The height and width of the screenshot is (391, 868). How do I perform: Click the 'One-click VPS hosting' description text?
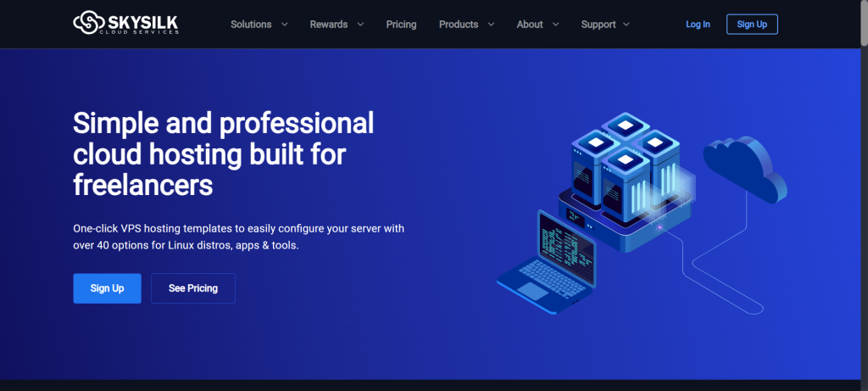(x=238, y=237)
